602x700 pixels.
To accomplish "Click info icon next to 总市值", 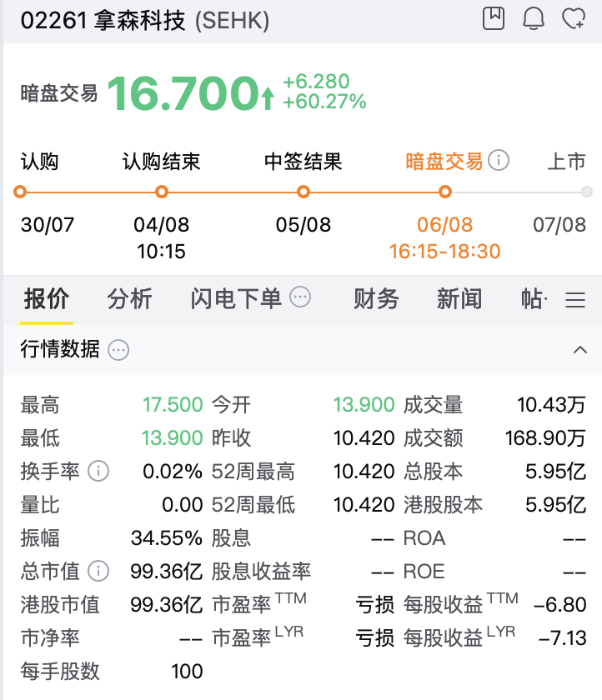I will [98, 571].
